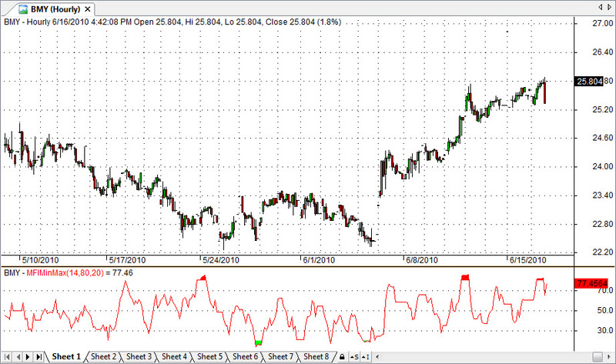Screen dimensions: 616x364
Task: Close the BMY (Hourly) chart tab
Action: 88,9
